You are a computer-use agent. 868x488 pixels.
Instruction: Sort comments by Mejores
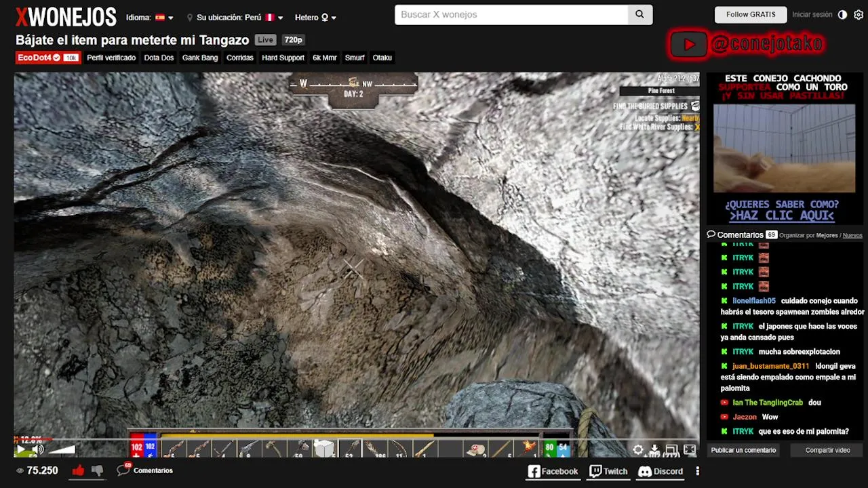tap(827, 236)
